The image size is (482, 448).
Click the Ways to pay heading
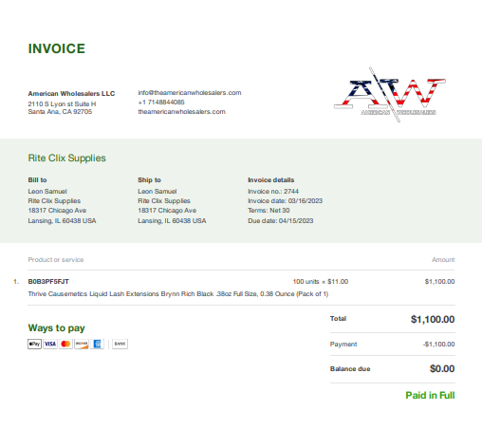[56, 328]
